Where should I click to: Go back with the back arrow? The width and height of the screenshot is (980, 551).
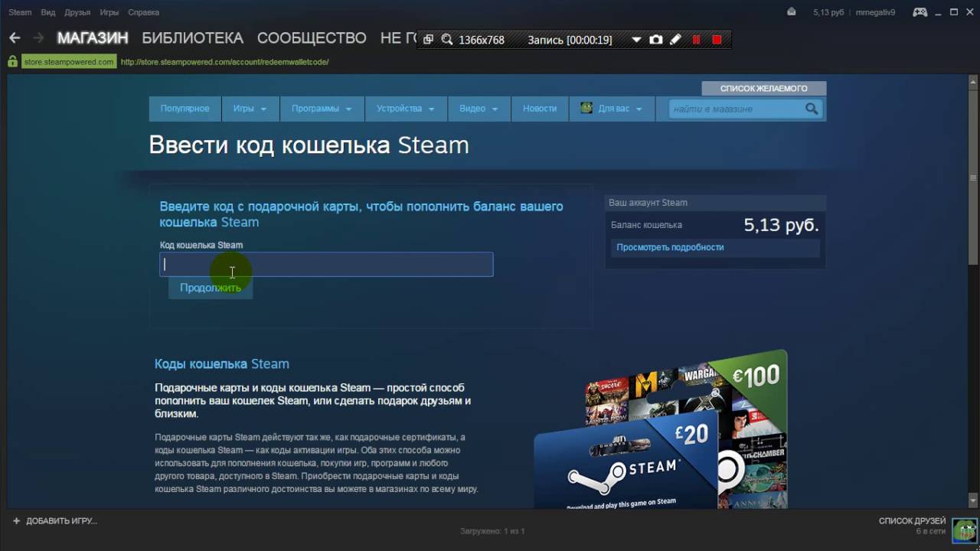(x=15, y=37)
